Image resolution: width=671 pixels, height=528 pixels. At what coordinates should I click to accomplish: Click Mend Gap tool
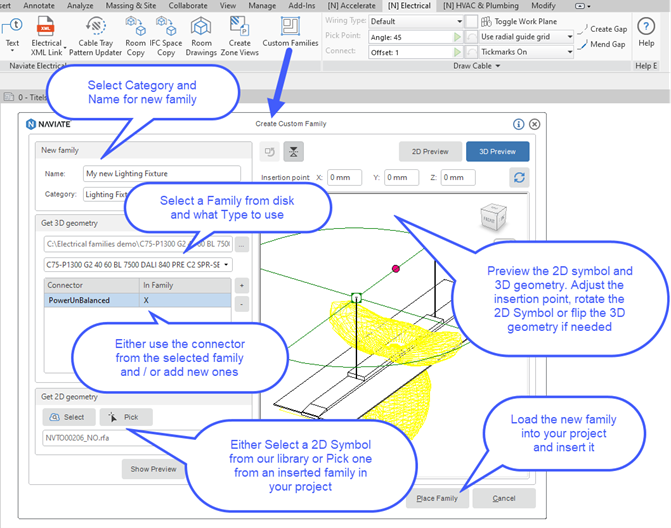602,44
